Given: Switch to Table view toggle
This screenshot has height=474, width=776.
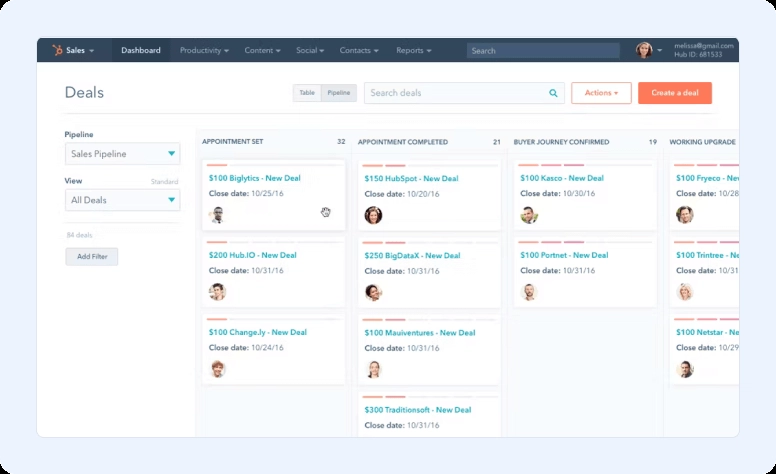Looking at the screenshot, I should [x=307, y=93].
